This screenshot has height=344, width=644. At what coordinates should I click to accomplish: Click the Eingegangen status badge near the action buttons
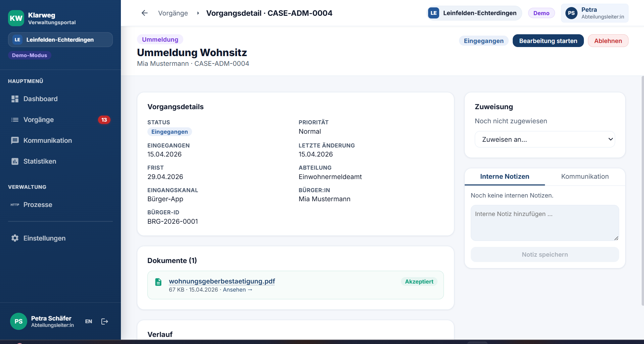coord(484,41)
